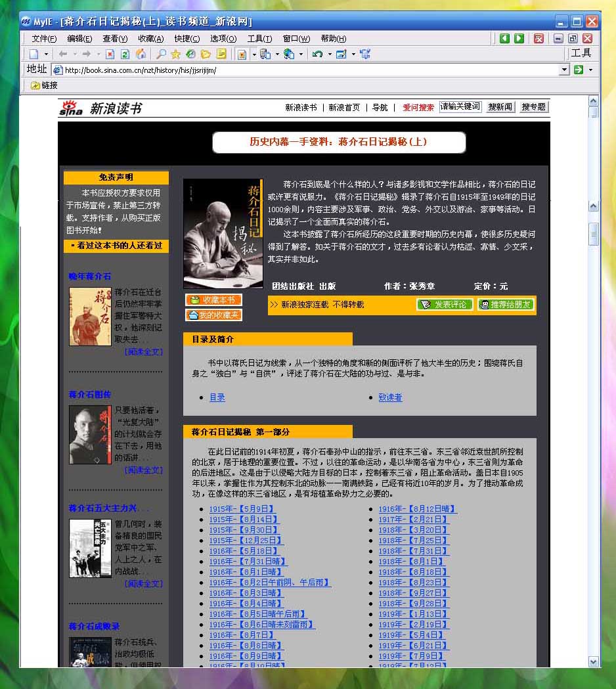Viewport: 616px width, 689px height.
Task: Open the 编辑(E) menu
Action: pyautogui.click(x=79, y=39)
